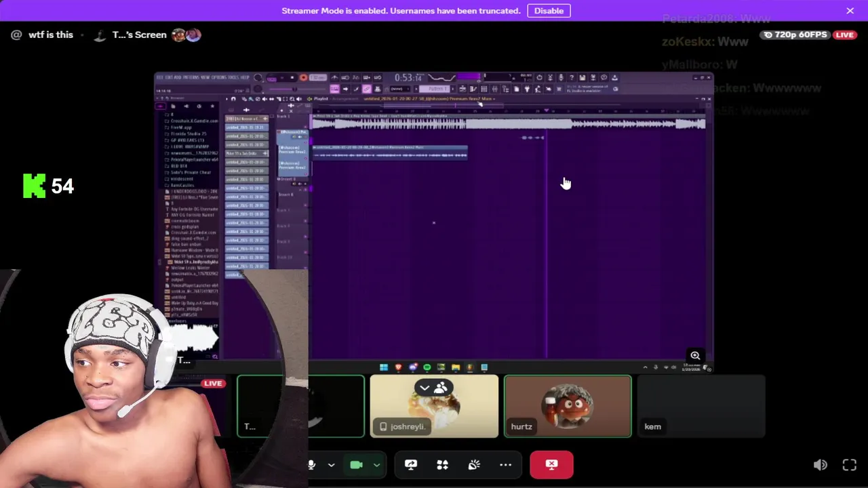Viewport: 868px width, 488px height.
Task: Adjust the stream volume speaker icon
Action: point(820,465)
